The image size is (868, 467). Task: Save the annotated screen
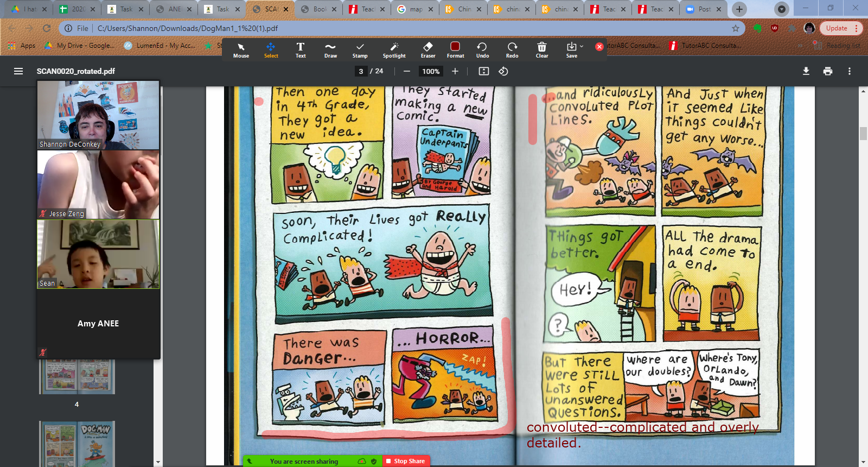point(571,50)
